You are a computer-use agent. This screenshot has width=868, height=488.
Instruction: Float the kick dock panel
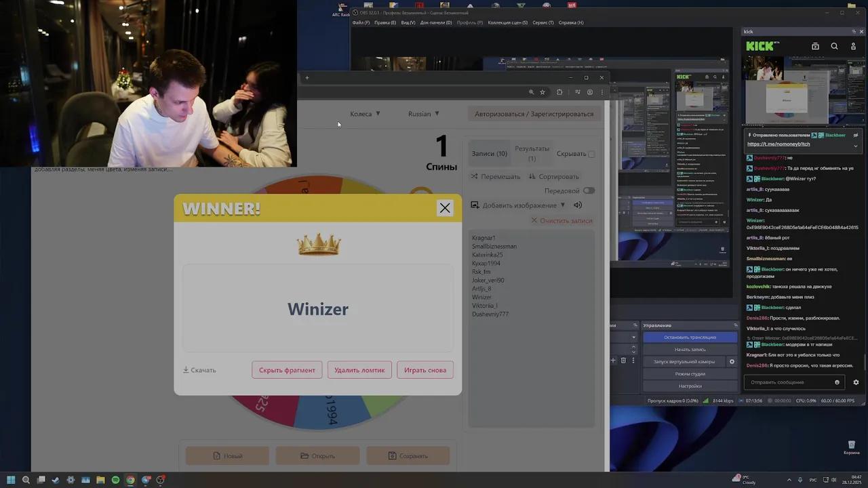point(854,31)
